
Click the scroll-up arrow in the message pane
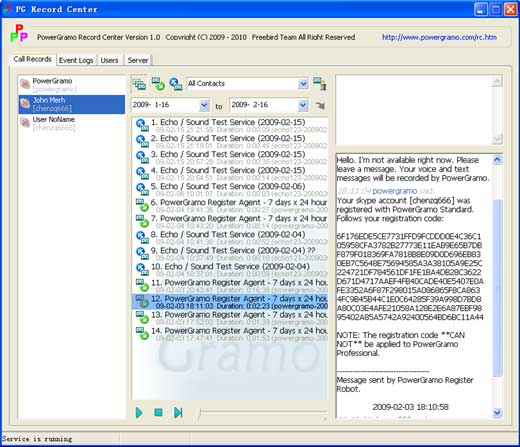click(497, 160)
